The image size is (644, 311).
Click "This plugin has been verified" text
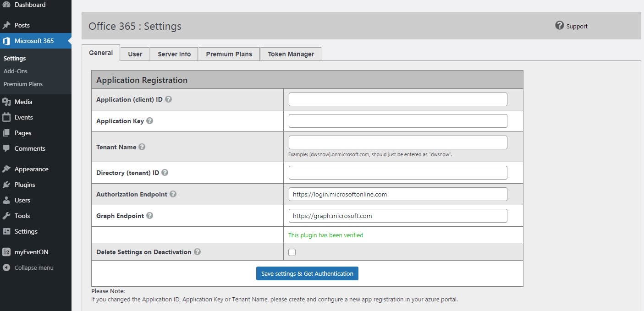325,235
